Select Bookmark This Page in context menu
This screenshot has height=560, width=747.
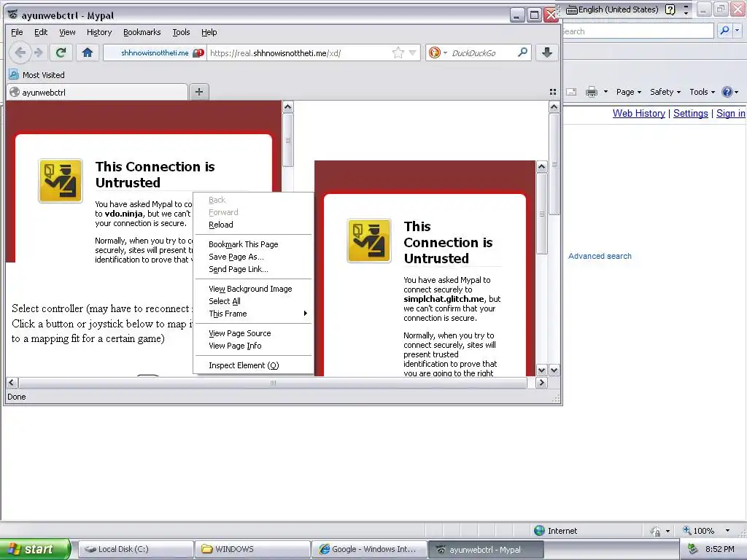point(253,244)
